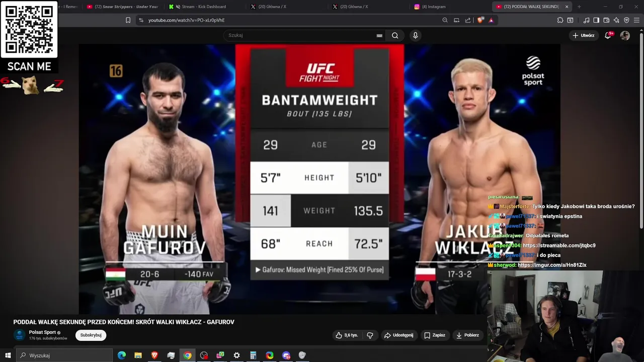Click the address bar URL
This screenshot has width=644, height=362.
(x=186, y=20)
